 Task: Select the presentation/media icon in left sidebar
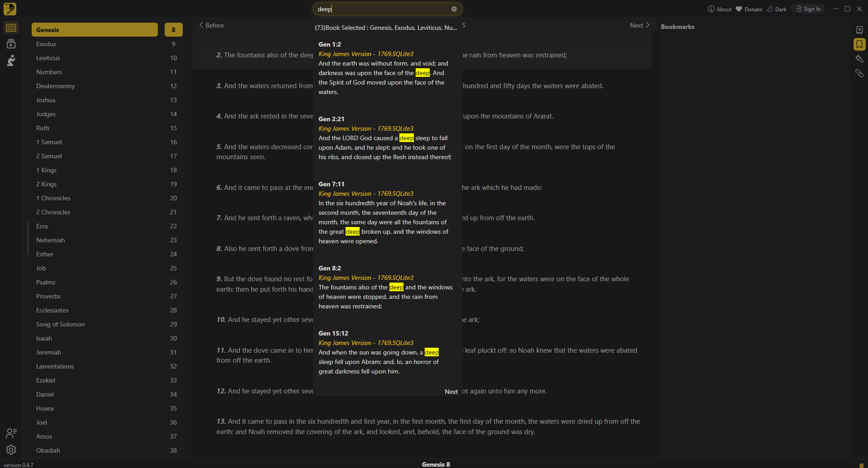tap(11, 43)
